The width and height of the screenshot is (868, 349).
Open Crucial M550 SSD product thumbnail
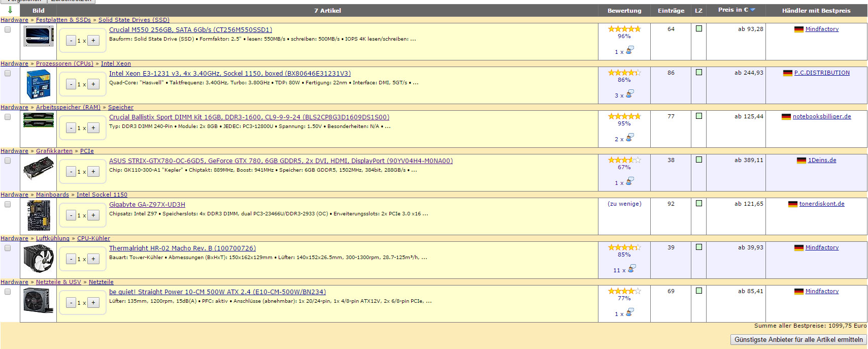(x=39, y=37)
